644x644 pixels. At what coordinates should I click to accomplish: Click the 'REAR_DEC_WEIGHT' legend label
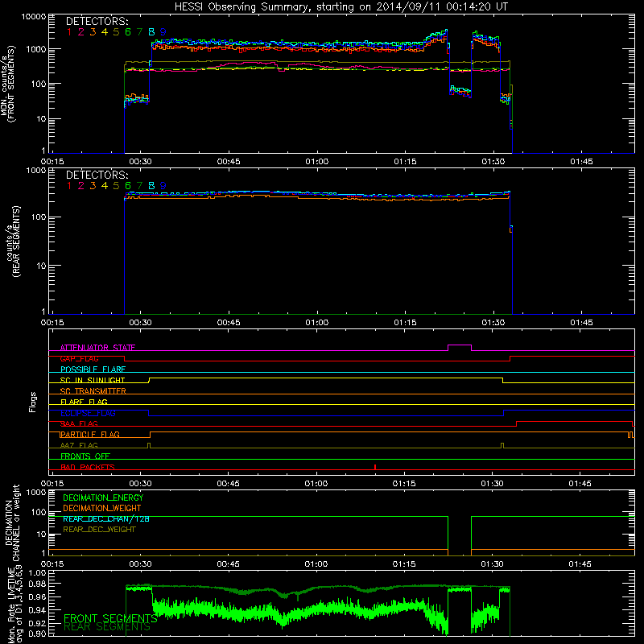(99, 530)
